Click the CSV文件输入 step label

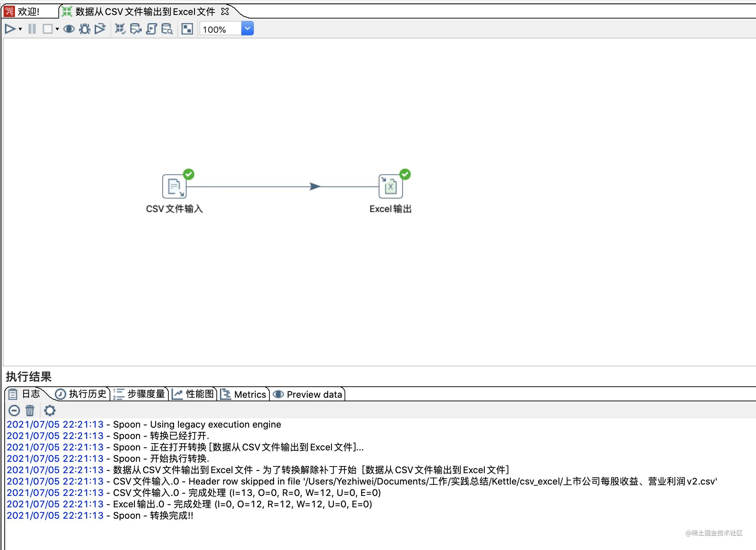pyautogui.click(x=174, y=209)
